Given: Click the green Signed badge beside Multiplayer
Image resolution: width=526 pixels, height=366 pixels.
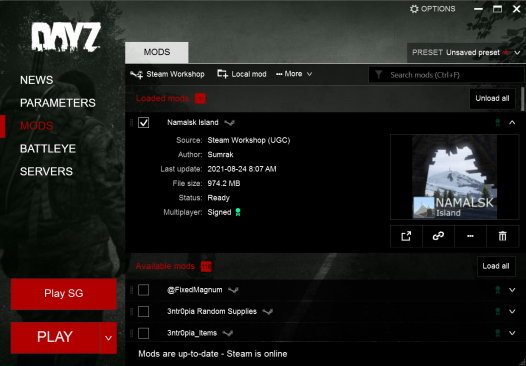Looking at the screenshot, I should pos(238,212).
